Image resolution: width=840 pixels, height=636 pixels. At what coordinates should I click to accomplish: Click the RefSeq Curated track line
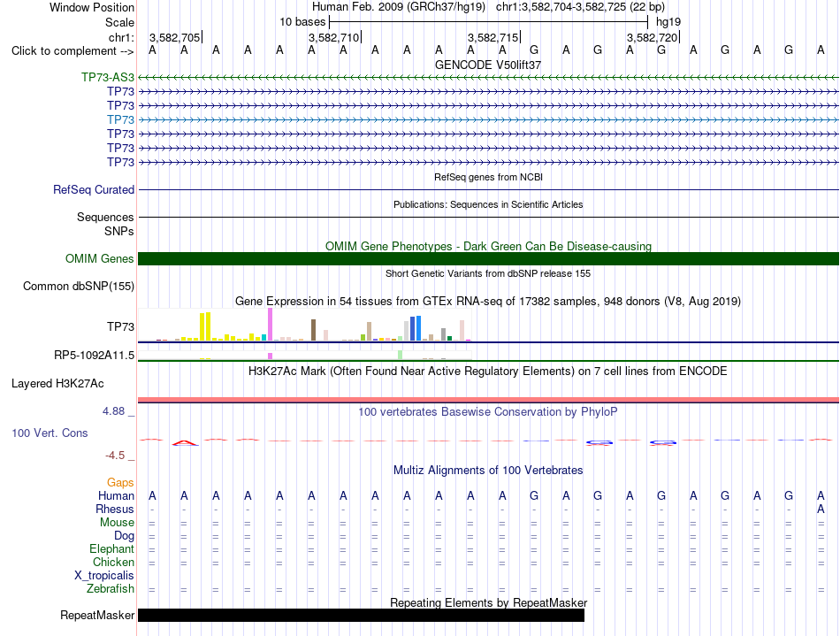click(488, 189)
